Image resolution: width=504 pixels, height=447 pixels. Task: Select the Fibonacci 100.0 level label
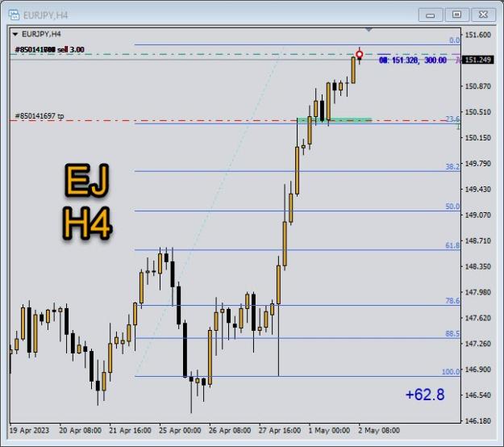coord(451,372)
